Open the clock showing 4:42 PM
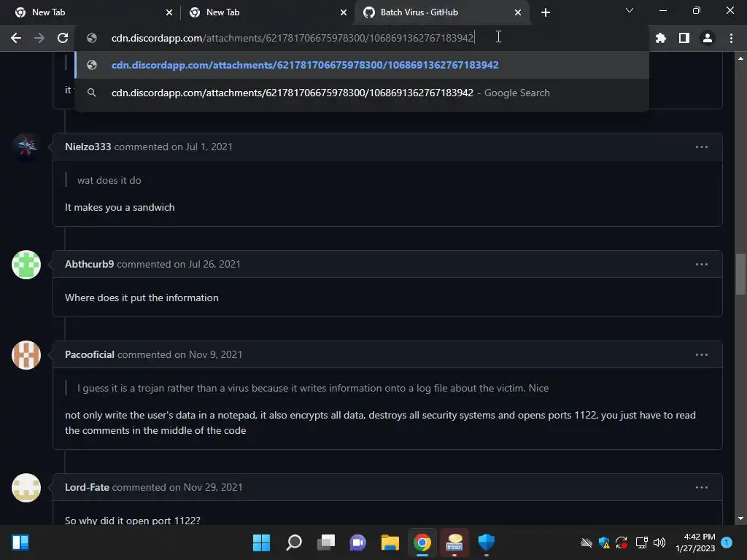Image resolution: width=747 pixels, height=560 pixels. [695, 542]
